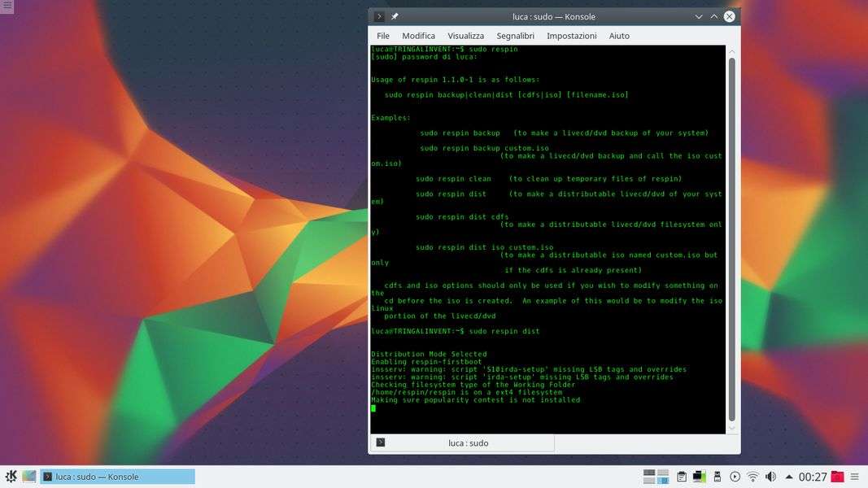Click the volume speaker icon
This screenshot has height=488, width=868.
(770, 477)
